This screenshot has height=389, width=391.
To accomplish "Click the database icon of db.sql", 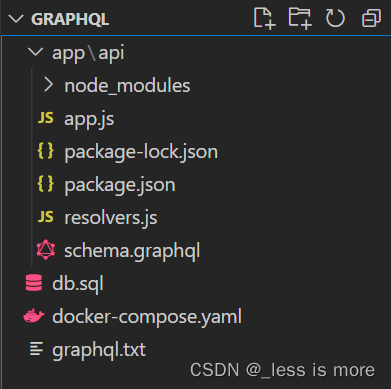I will 34,283.
